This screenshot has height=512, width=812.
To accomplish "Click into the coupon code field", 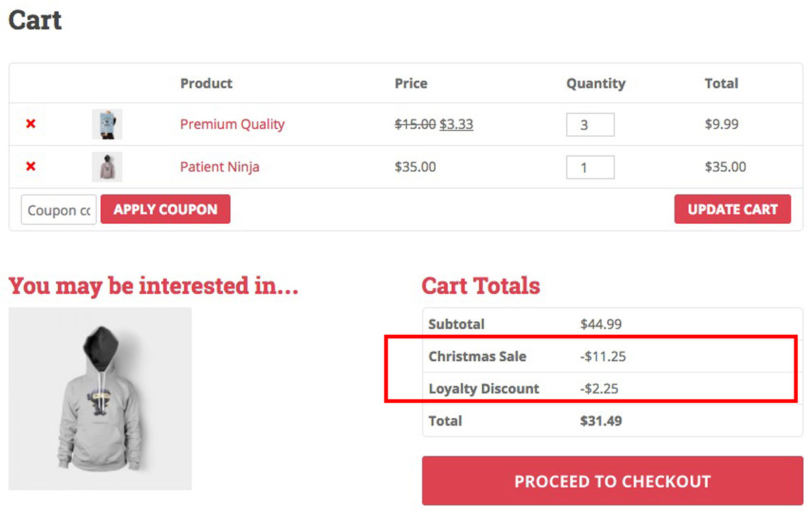I will coord(59,210).
